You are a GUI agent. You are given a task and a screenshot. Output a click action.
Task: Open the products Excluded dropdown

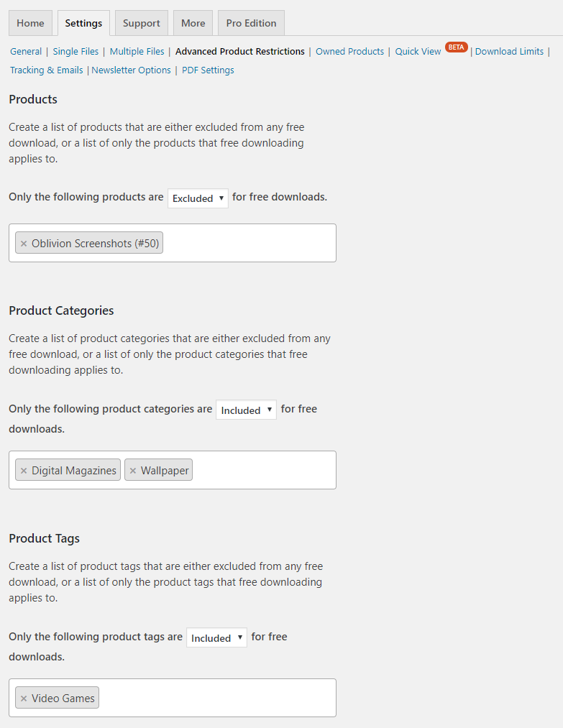point(198,198)
